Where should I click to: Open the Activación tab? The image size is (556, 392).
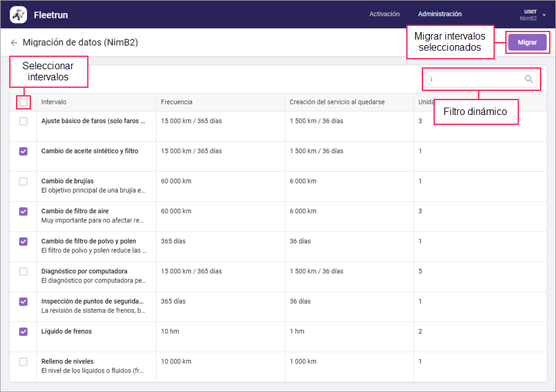tap(384, 14)
